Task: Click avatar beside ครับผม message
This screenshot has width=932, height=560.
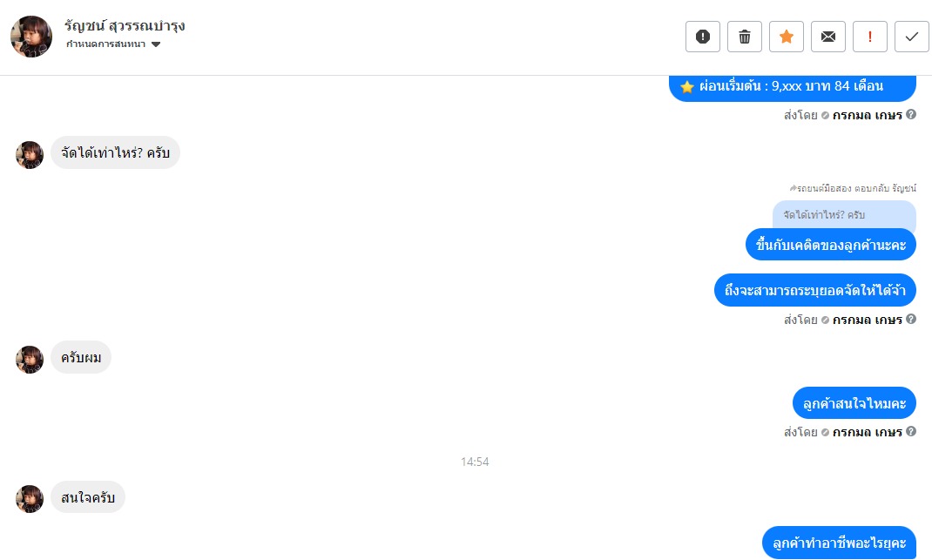Action: point(30,360)
